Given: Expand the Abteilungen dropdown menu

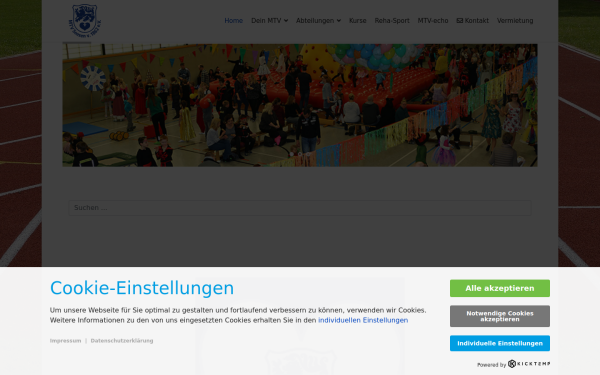Looking at the screenshot, I should click(x=318, y=21).
